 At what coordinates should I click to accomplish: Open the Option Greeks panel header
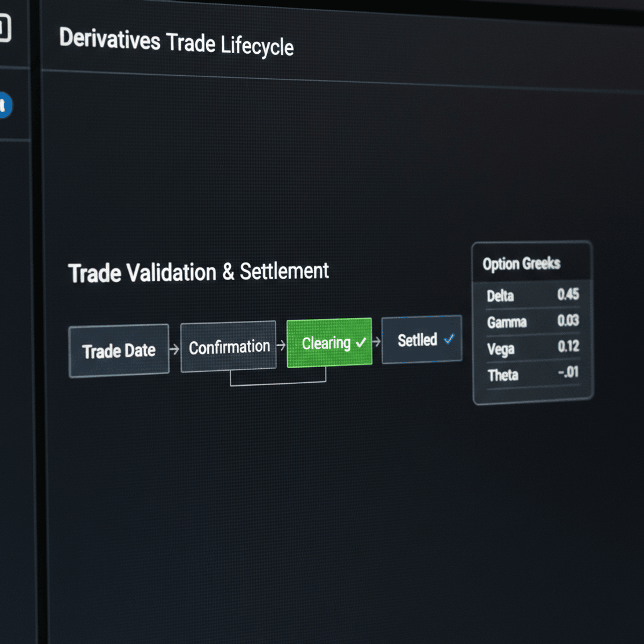coord(522,264)
